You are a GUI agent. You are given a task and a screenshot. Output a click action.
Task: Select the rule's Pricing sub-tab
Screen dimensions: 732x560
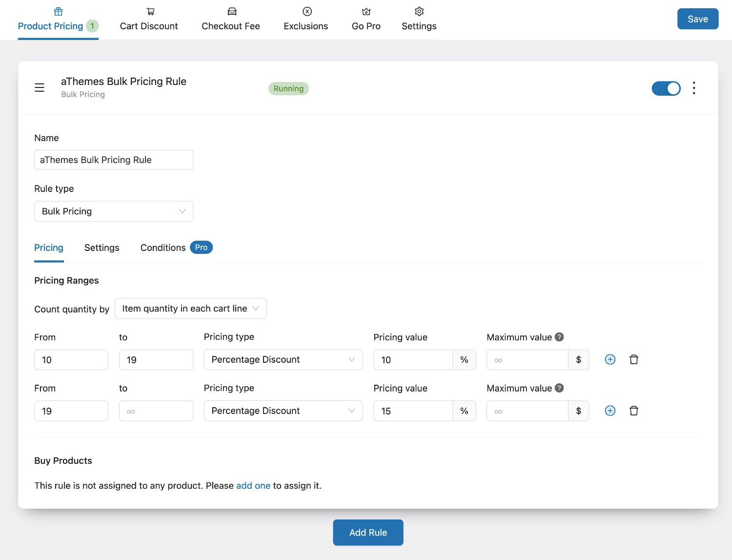tap(49, 248)
